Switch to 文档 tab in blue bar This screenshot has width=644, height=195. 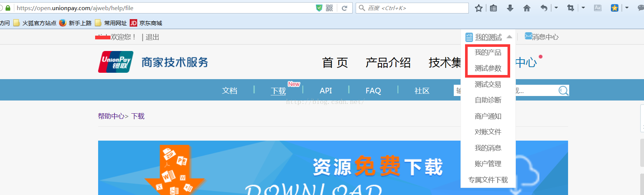[230, 91]
